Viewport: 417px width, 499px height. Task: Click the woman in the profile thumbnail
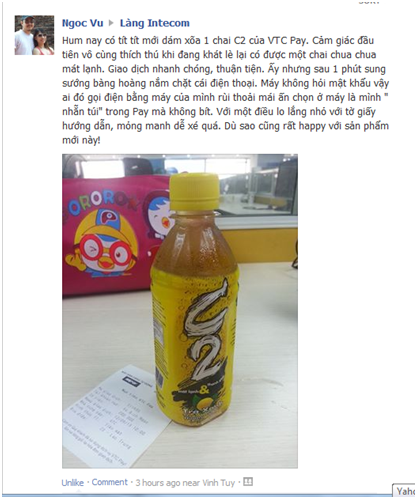pyautogui.click(x=43, y=42)
